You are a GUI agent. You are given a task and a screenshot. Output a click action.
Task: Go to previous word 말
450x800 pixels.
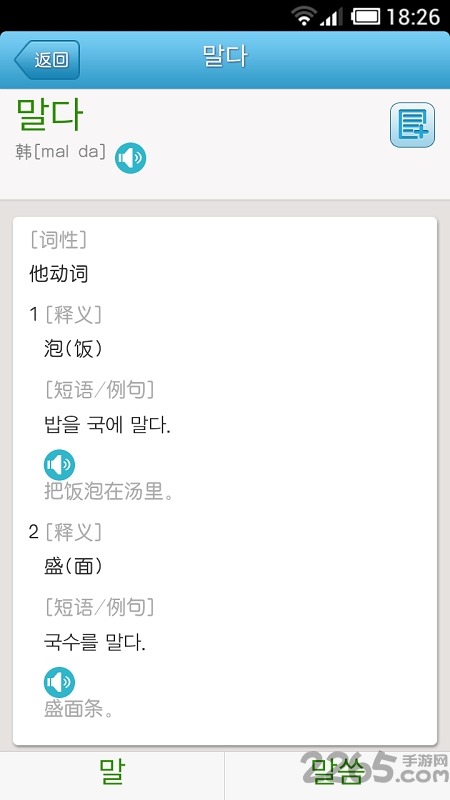click(x=112, y=771)
